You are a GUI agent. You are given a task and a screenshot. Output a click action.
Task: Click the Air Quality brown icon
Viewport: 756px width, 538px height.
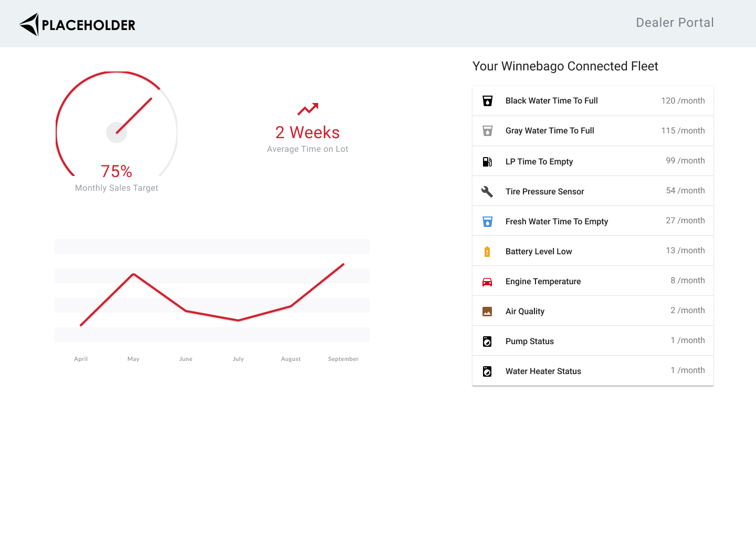coord(487,312)
